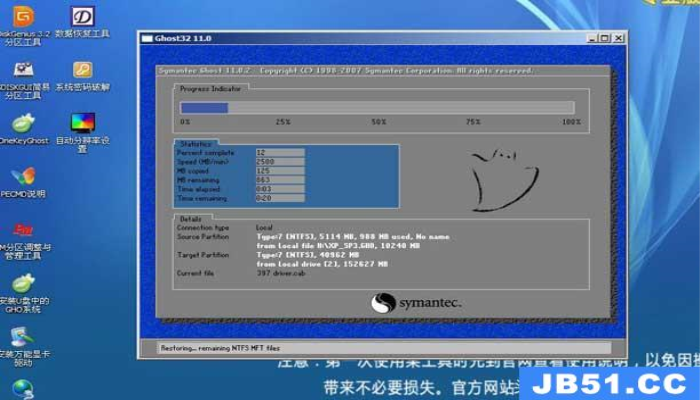This screenshot has height=400, width=700.
Task: Click the Time remaining value field
Action: [x=280, y=198]
